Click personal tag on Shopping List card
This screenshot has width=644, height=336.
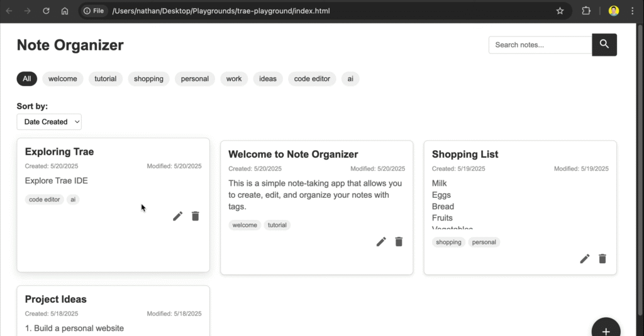click(484, 242)
